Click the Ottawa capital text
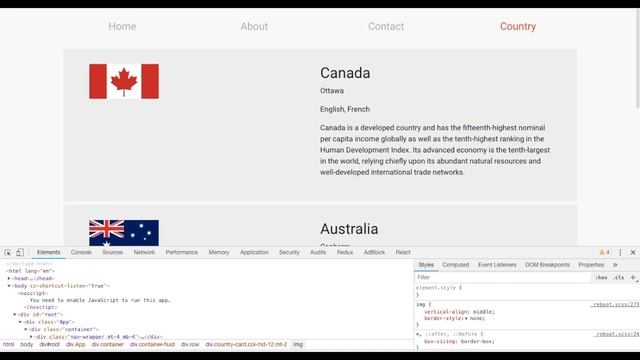This screenshot has width=640, height=360. [332, 91]
